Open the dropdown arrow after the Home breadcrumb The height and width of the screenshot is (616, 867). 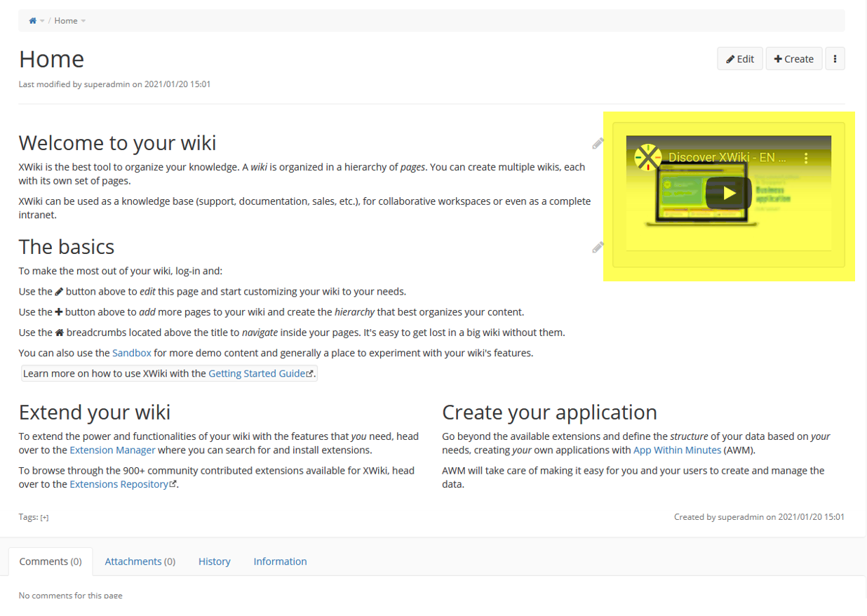[x=83, y=21]
